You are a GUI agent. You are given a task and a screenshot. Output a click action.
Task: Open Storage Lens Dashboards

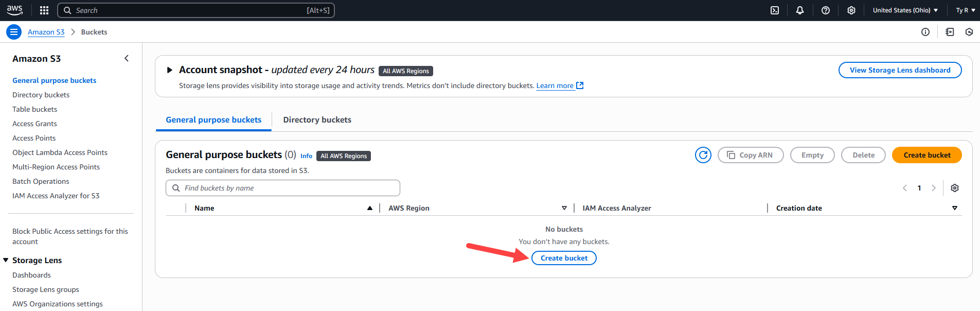coord(32,275)
